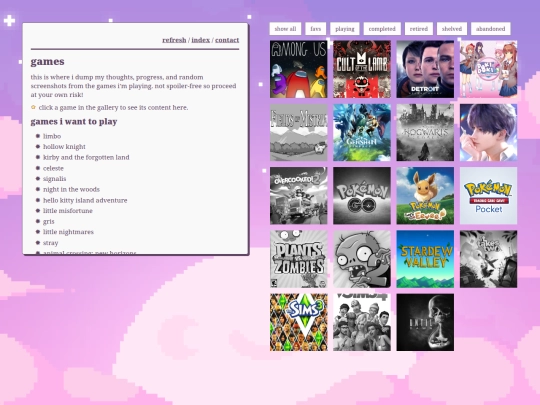
Task: Go to the index link
Action: [x=200, y=40]
